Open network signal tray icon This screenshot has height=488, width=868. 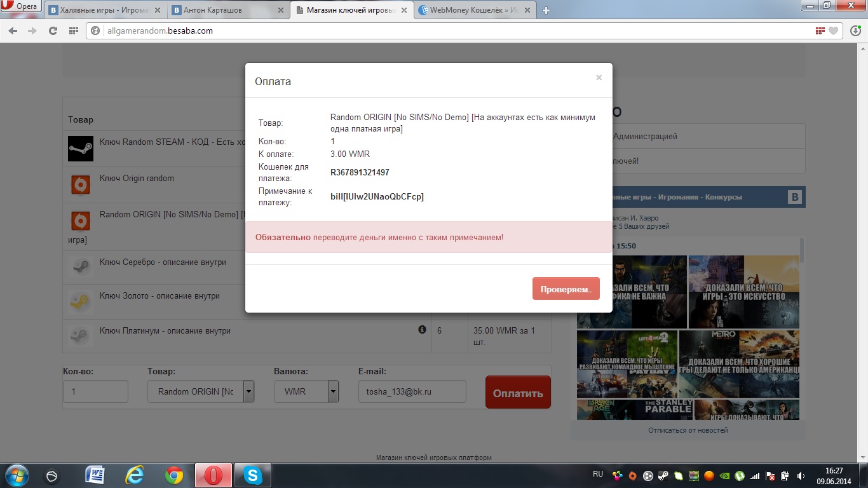(755, 475)
